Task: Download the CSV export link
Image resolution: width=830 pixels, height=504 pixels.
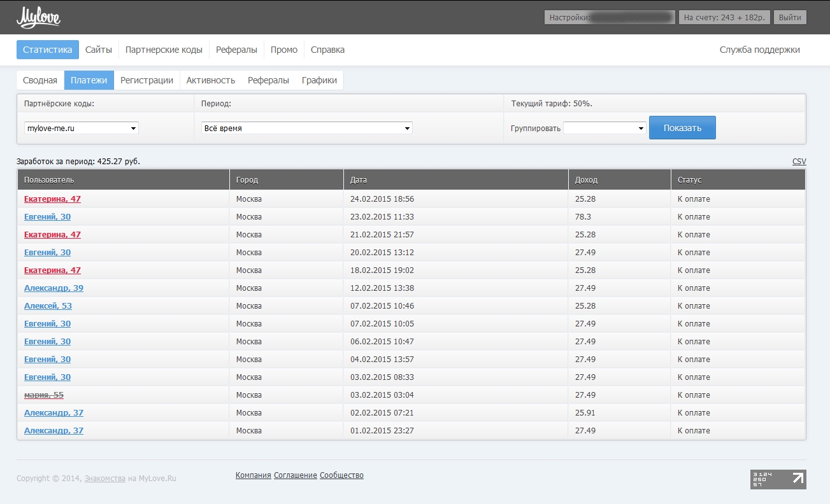Action: tap(799, 162)
